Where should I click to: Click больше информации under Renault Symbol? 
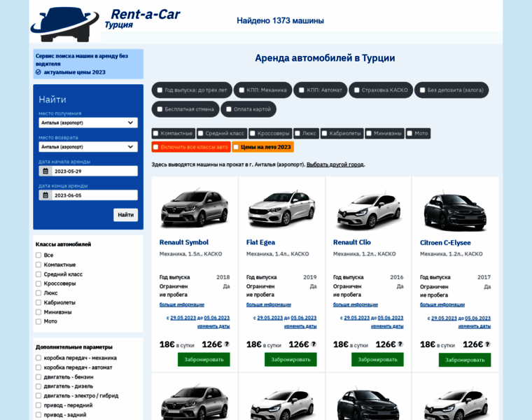click(182, 304)
